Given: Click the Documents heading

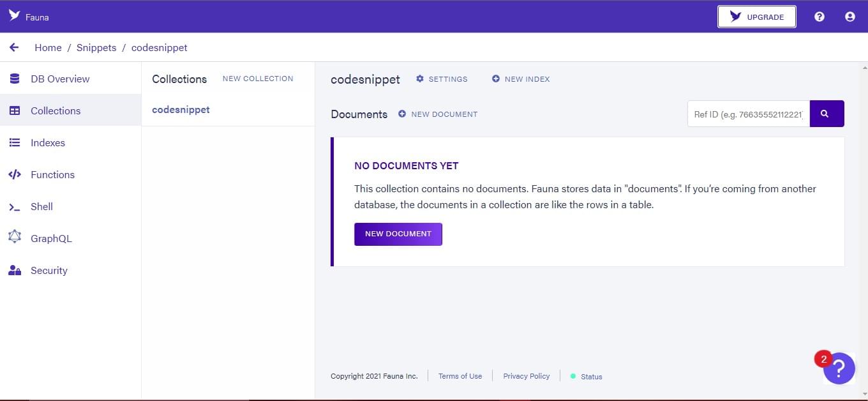Looking at the screenshot, I should (359, 114).
